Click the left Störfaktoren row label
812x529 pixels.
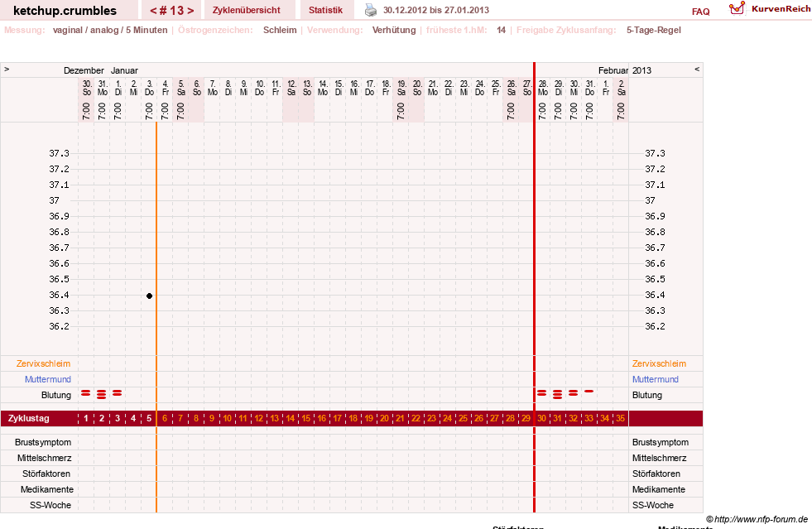(46, 474)
